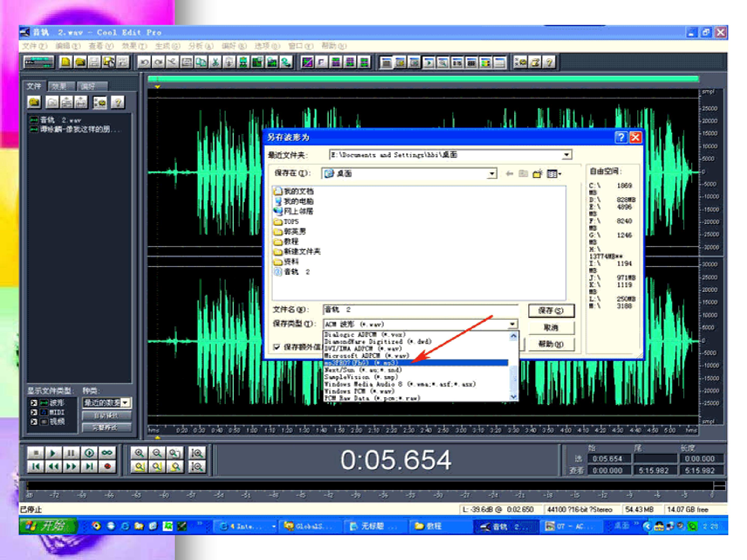
Task: Expand the 保存在 桌面 location dropdown
Action: [x=492, y=174]
